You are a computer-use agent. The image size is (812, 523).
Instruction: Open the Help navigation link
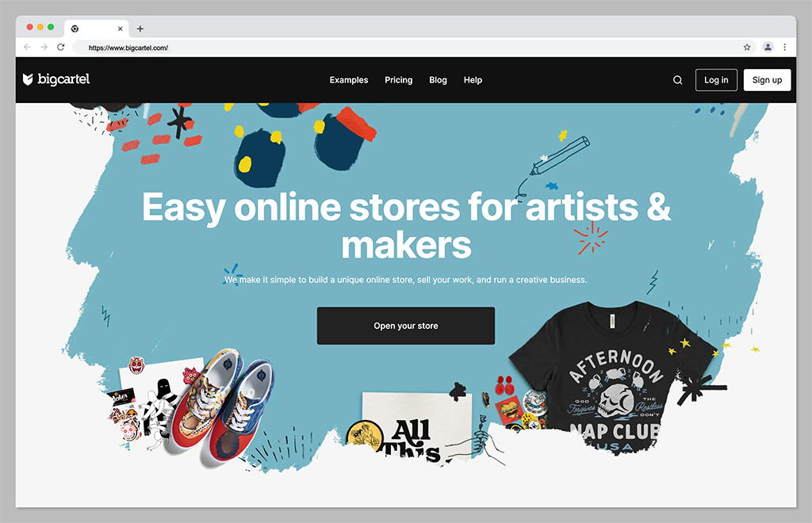(473, 80)
